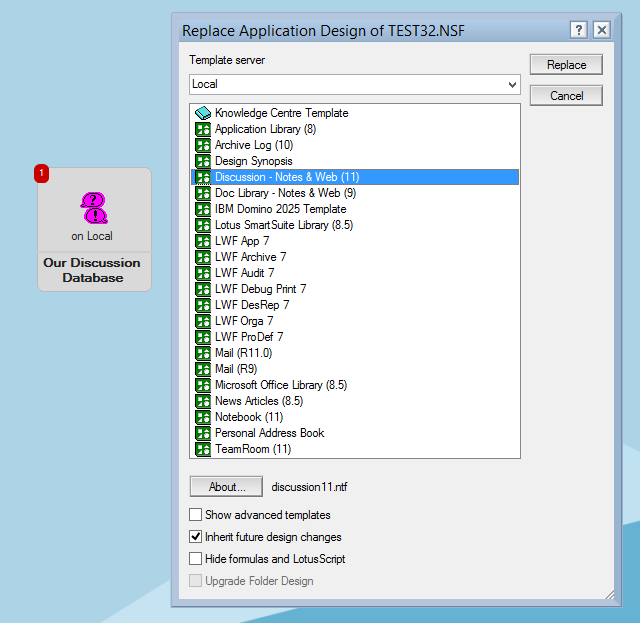Viewport: 640px width, 623px height.
Task: Click the red unread count badge
Action: (x=41, y=174)
